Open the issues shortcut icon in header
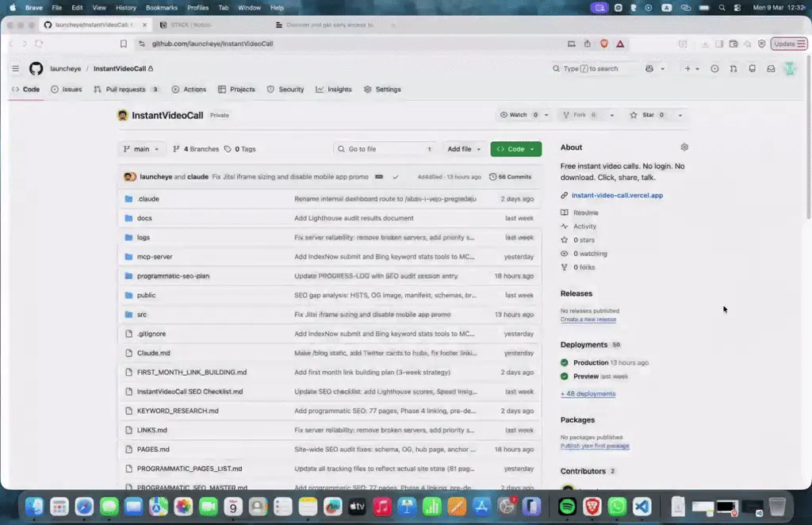 714,68
